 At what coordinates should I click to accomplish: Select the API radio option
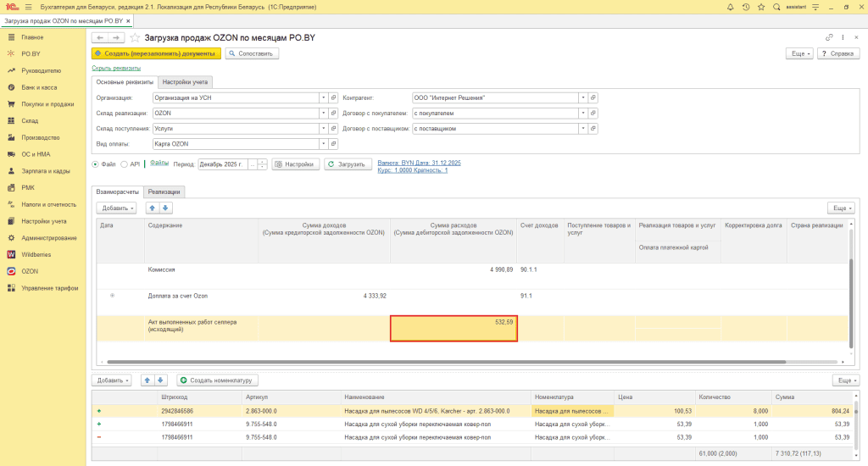click(124, 164)
